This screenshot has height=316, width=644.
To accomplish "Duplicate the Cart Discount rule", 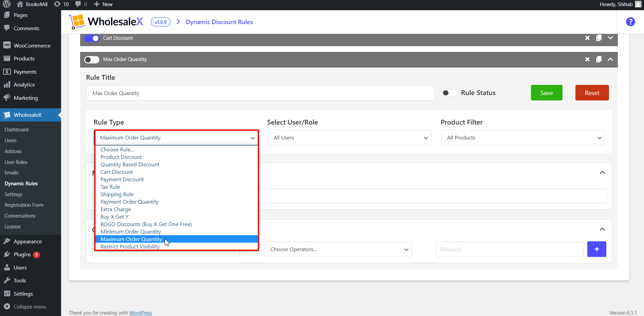I will [599, 38].
